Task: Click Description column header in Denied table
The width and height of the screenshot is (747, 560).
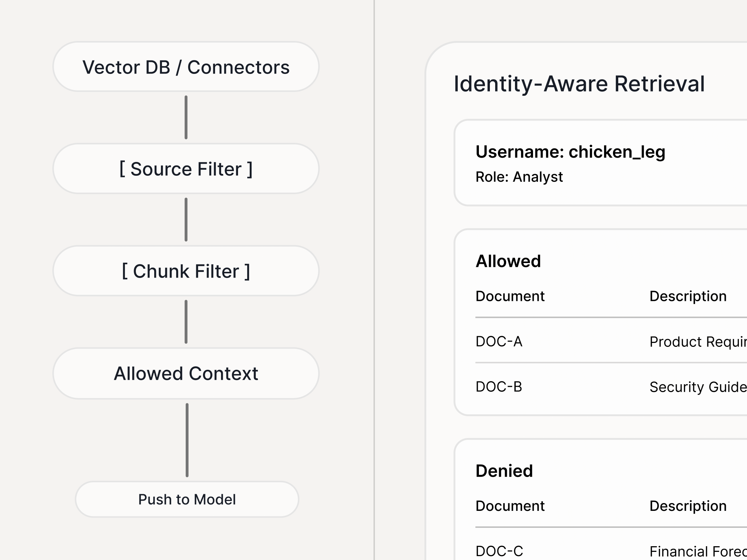Action: [688, 506]
